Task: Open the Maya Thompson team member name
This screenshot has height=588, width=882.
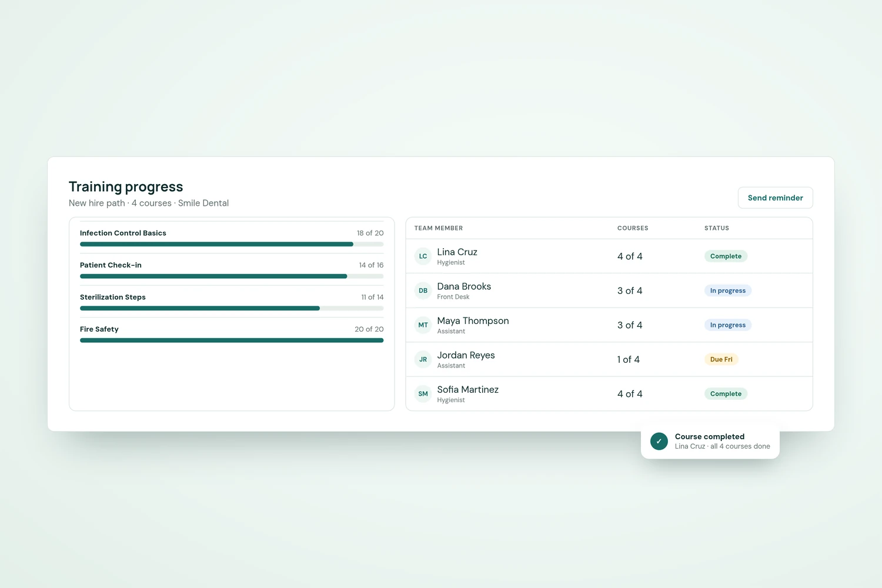Action: tap(473, 320)
